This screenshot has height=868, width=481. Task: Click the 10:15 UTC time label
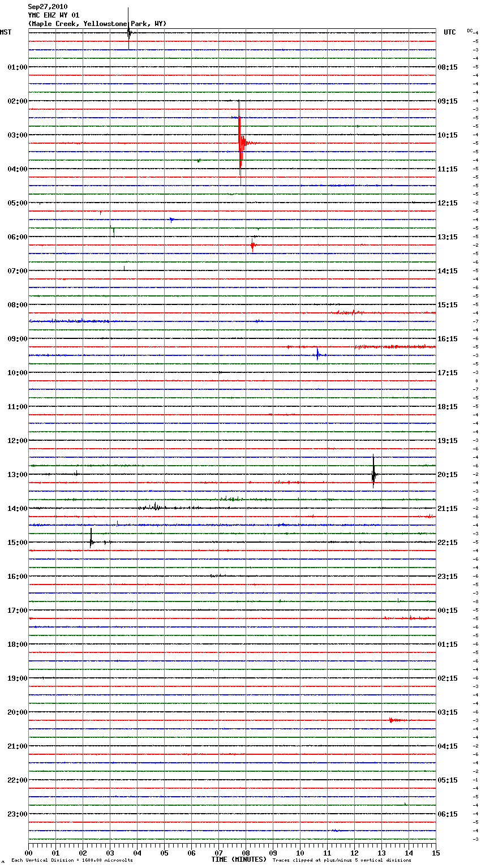coord(448,135)
